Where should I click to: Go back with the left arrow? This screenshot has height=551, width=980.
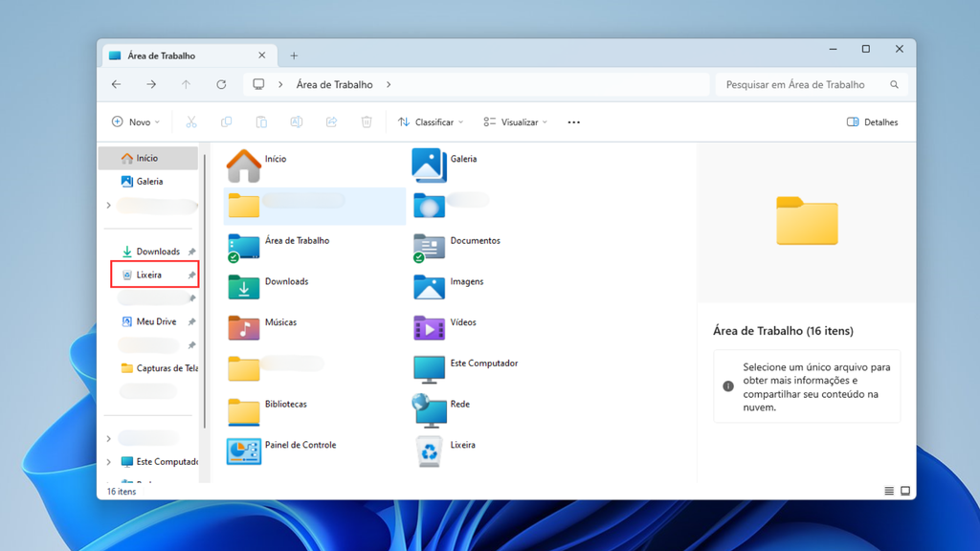(x=116, y=84)
